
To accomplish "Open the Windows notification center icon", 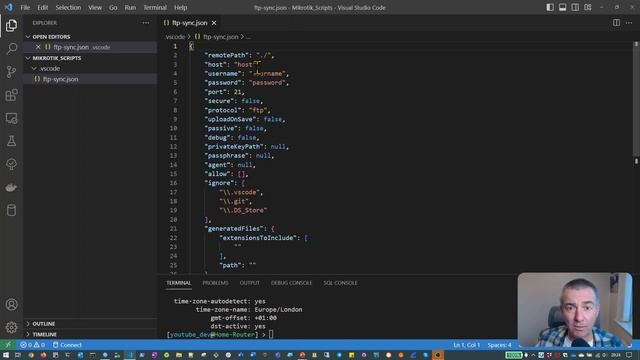I will click(629, 355).
